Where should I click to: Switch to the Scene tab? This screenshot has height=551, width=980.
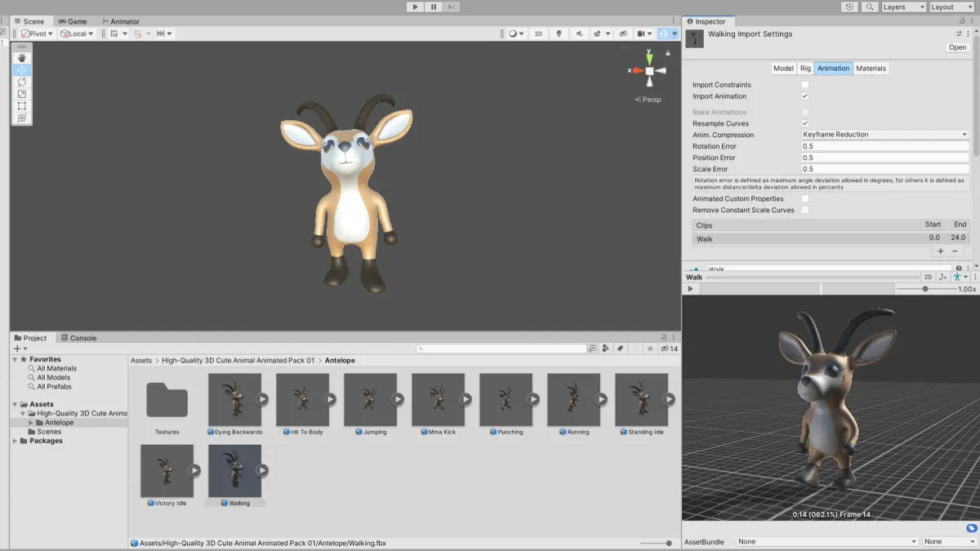tap(29, 21)
